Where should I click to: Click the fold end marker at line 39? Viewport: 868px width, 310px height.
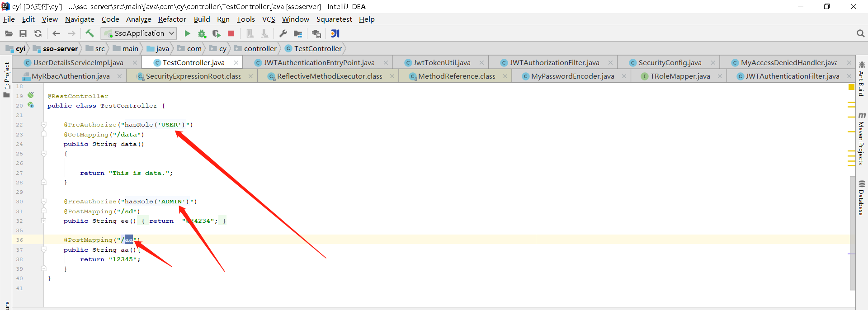[44, 268]
